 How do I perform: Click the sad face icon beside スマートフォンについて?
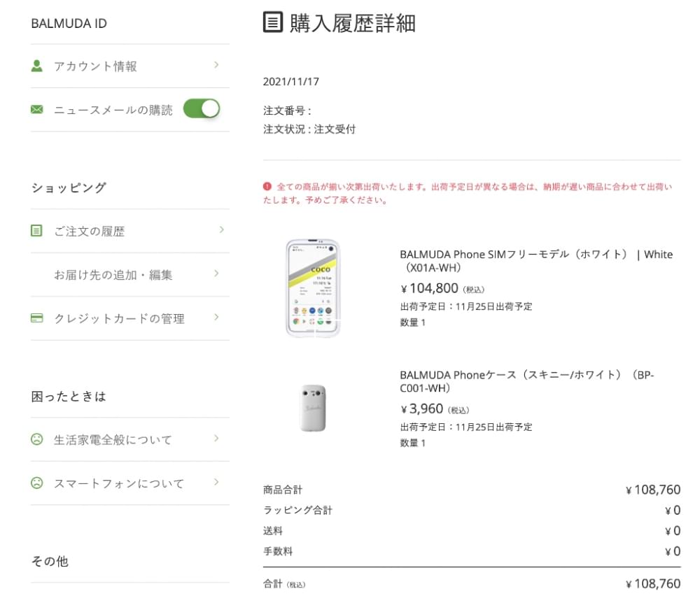[36, 483]
